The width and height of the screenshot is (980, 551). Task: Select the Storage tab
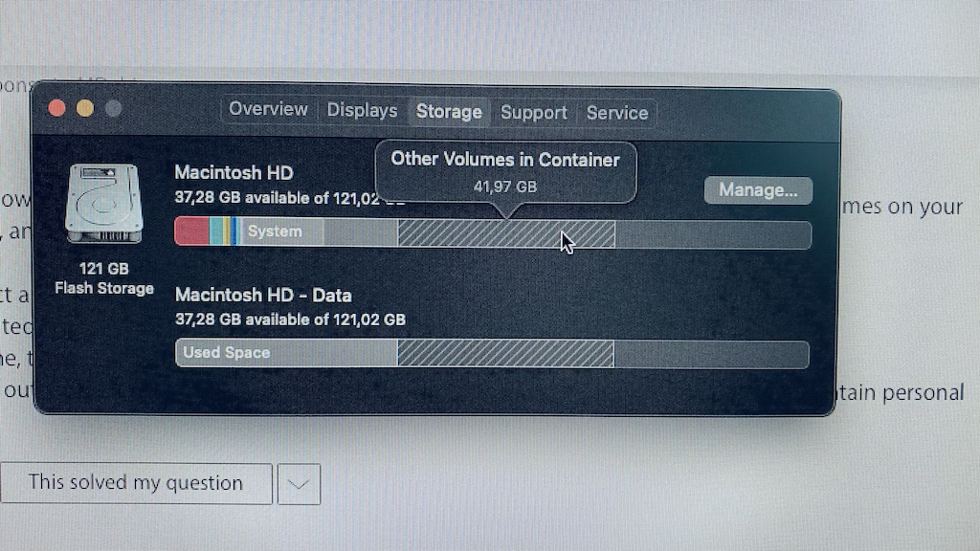click(449, 112)
